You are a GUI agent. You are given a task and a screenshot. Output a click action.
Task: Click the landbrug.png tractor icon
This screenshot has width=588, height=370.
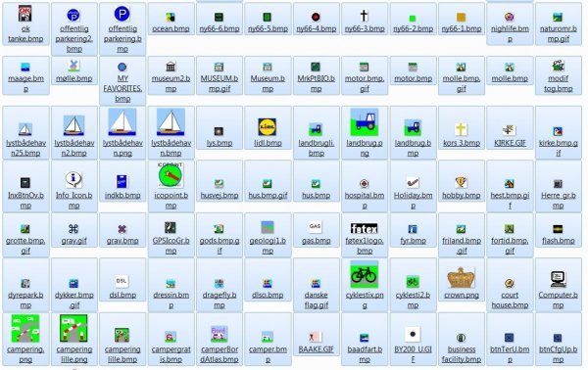click(365, 122)
